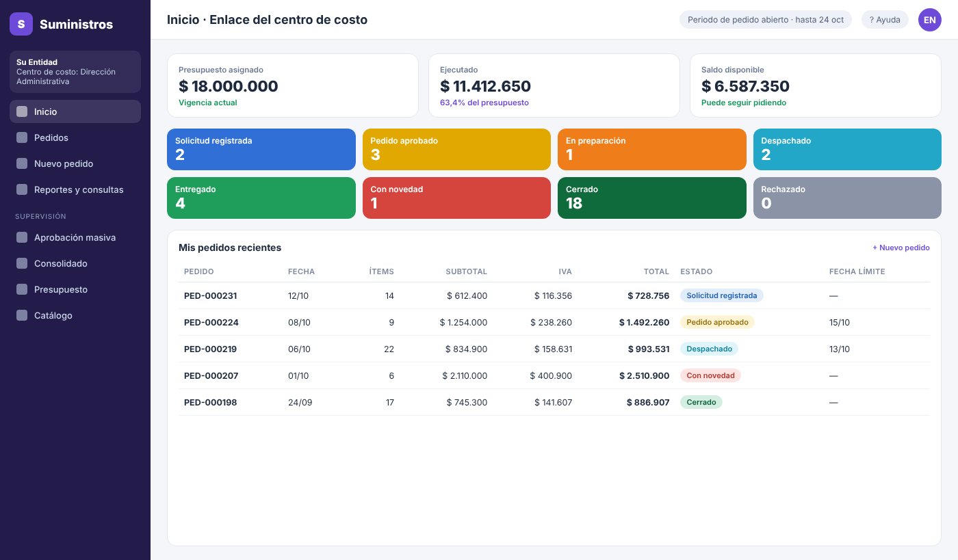The width and height of the screenshot is (958, 560).
Task: Select the Con novedad red status card
Action: click(x=456, y=198)
